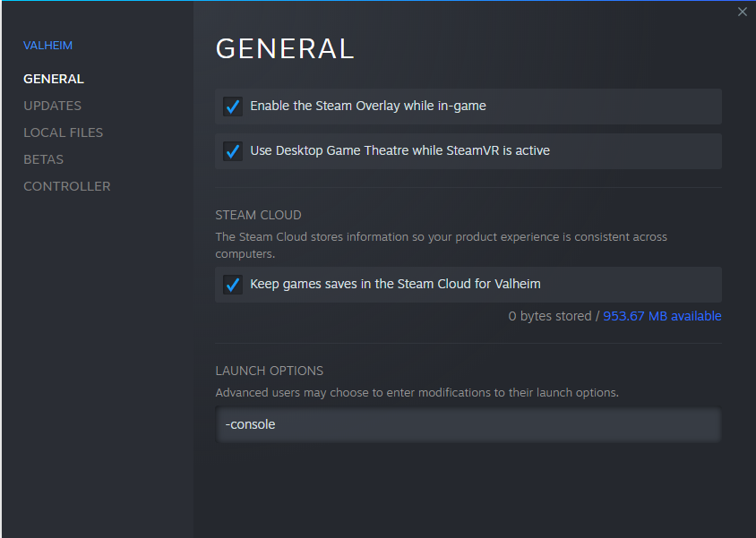Select the BETAS section
The height and width of the screenshot is (538, 756).
tap(43, 159)
